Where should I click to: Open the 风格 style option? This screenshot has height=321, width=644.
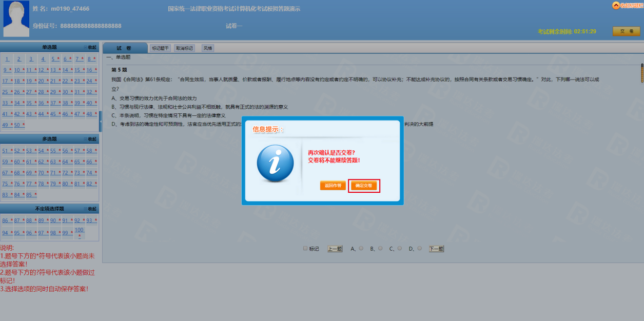[207, 48]
